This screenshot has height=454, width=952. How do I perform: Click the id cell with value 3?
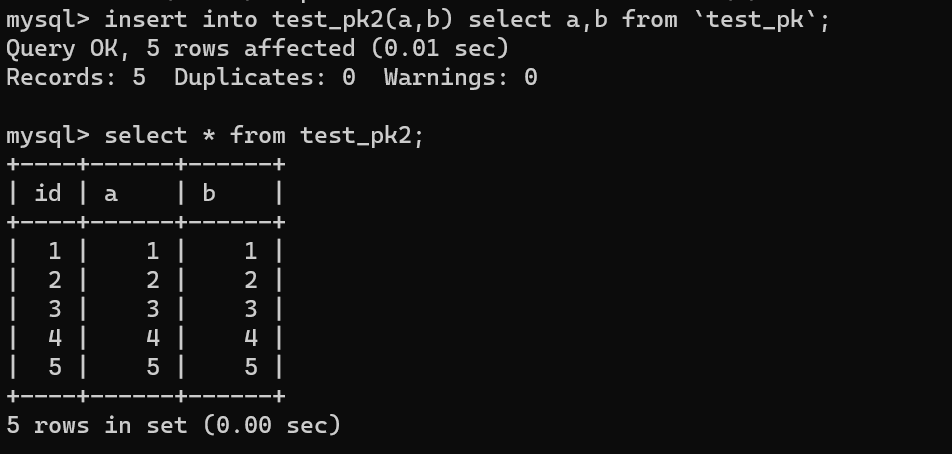(54, 309)
